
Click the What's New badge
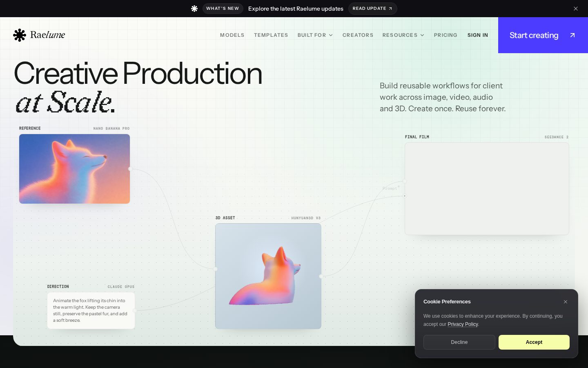pyautogui.click(x=223, y=9)
